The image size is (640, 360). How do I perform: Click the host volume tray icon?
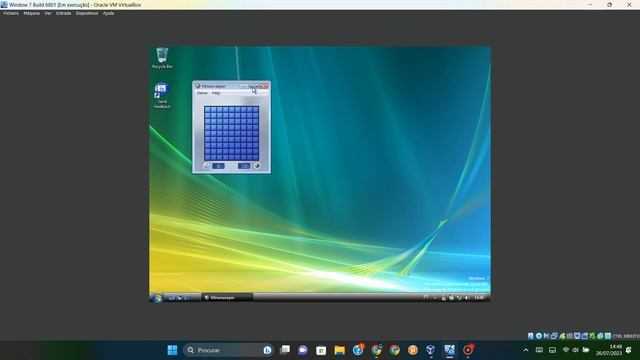click(x=576, y=350)
